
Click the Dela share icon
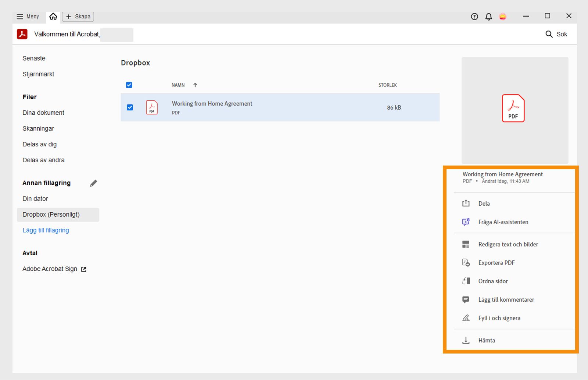pyautogui.click(x=466, y=203)
